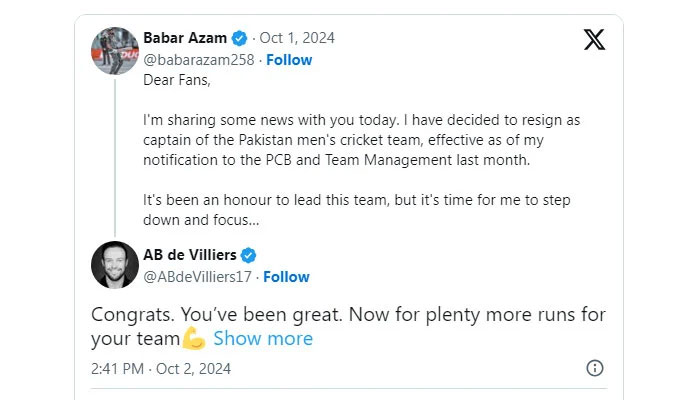This screenshot has height=400, width=700.
Task: Follow the @ABdeVilliers17 account
Action: [285, 277]
